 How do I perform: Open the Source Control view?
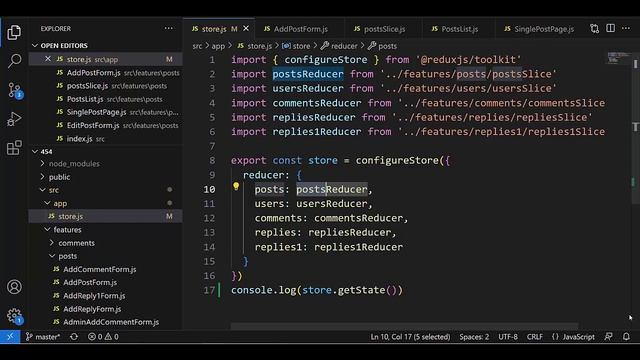coord(15,90)
